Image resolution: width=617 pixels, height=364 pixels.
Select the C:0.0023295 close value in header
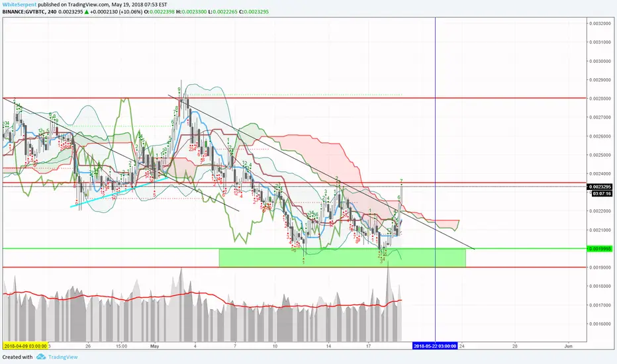pyautogui.click(x=254, y=12)
